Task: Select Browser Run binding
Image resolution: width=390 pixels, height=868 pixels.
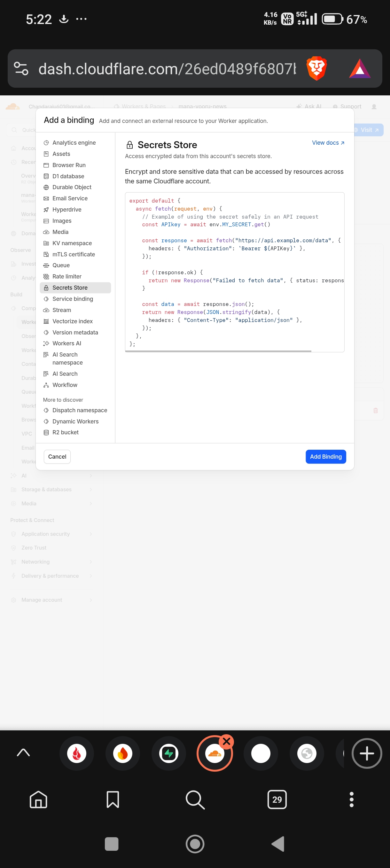Action: pyautogui.click(x=75, y=165)
